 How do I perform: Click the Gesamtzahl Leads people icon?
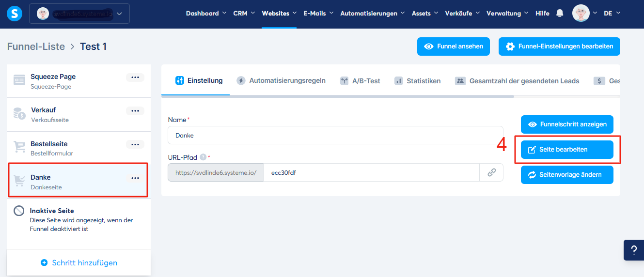[460, 81]
